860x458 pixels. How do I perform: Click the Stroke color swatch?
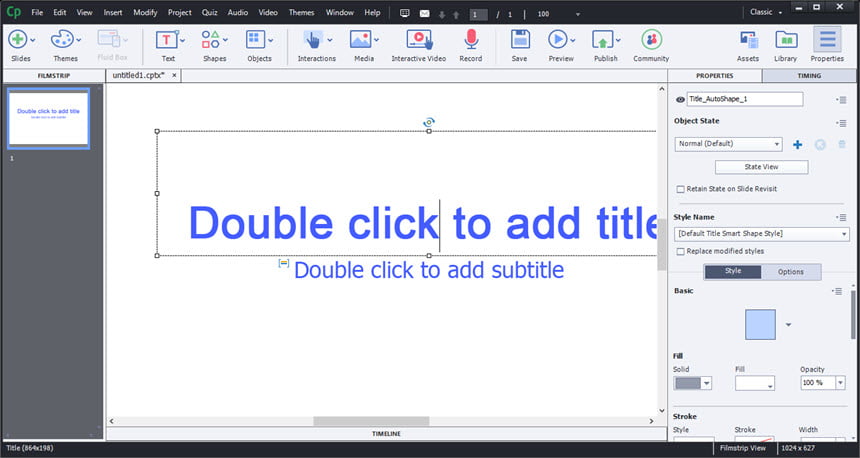tap(755, 439)
